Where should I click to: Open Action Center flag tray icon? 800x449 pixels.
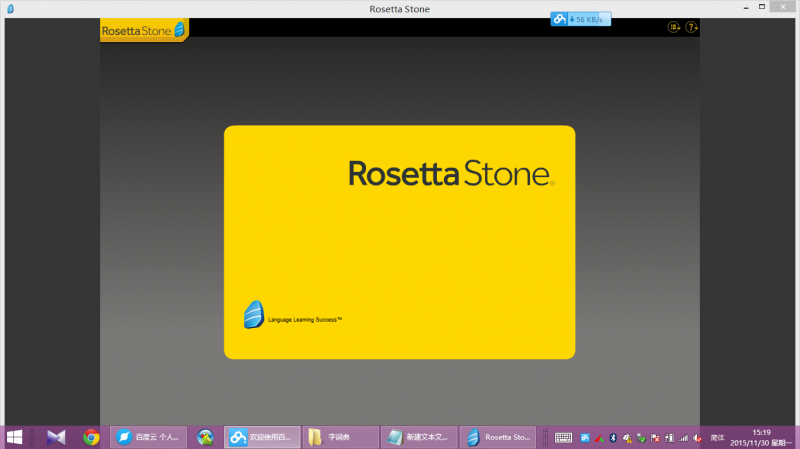pos(655,438)
